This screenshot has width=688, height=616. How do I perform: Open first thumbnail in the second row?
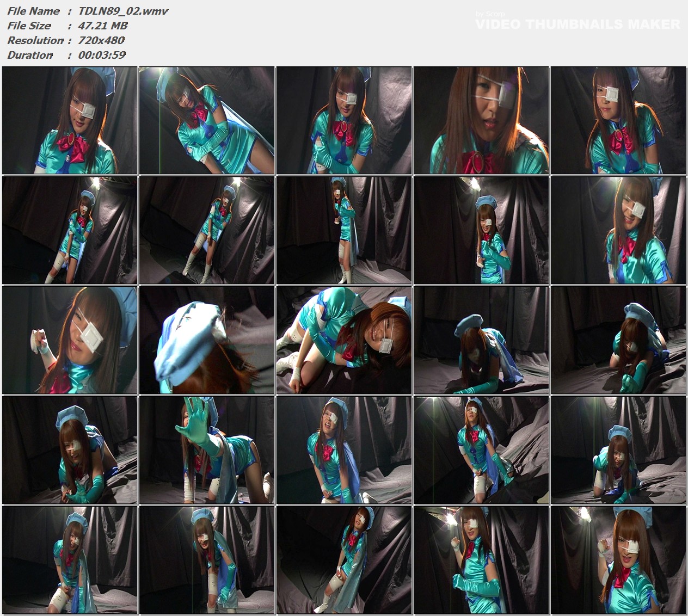(x=70, y=230)
